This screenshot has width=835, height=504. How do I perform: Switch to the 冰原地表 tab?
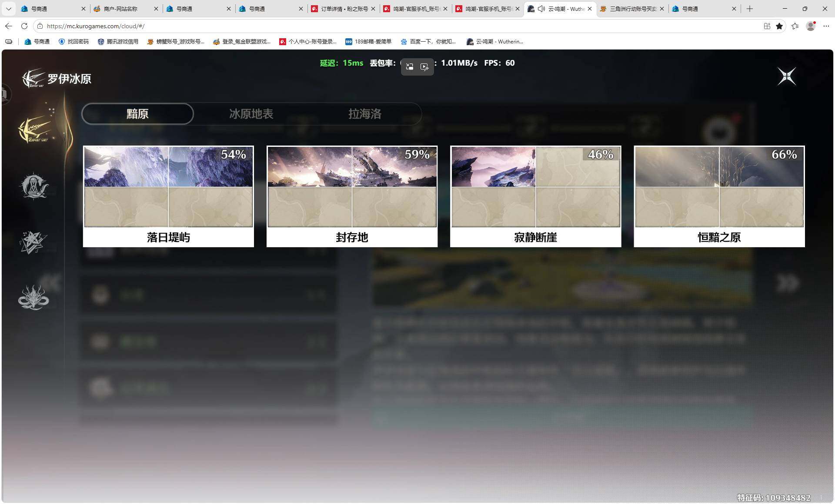point(251,114)
